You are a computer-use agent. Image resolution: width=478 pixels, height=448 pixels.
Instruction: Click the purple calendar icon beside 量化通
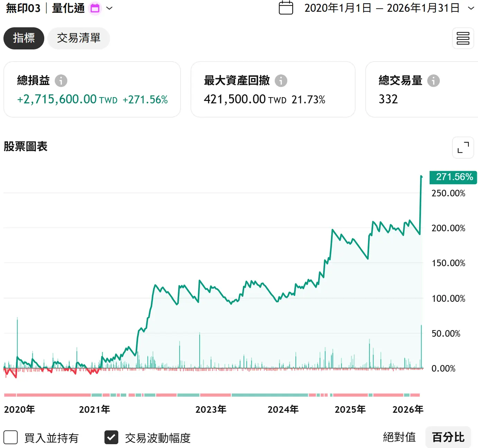pyautogui.click(x=95, y=8)
